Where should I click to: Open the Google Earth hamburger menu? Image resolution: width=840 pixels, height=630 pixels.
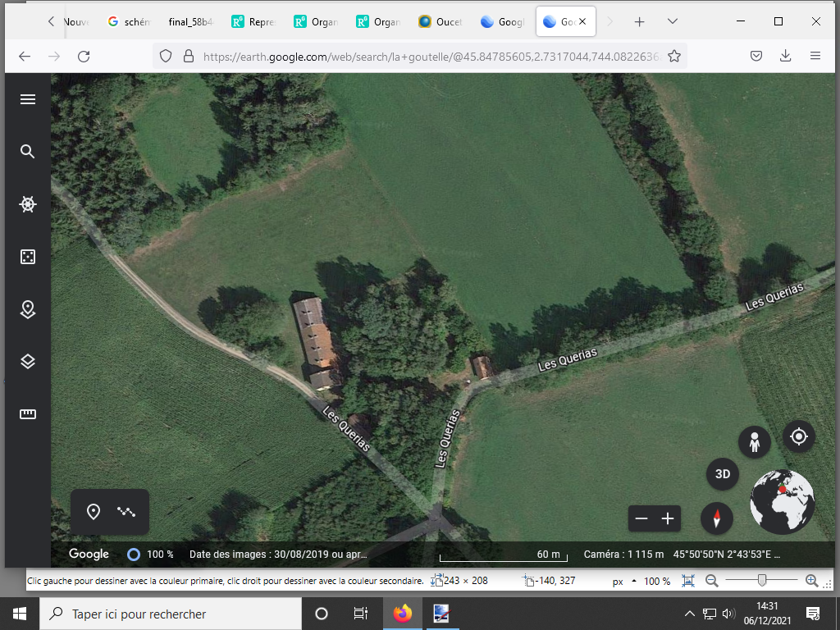(x=28, y=99)
